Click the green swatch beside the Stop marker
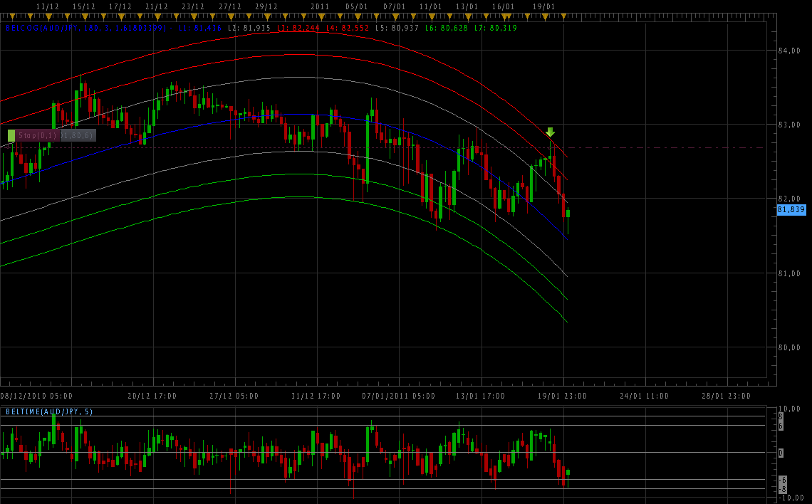The width and height of the screenshot is (812, 504). pyautogui.click(x=12, y=135)
